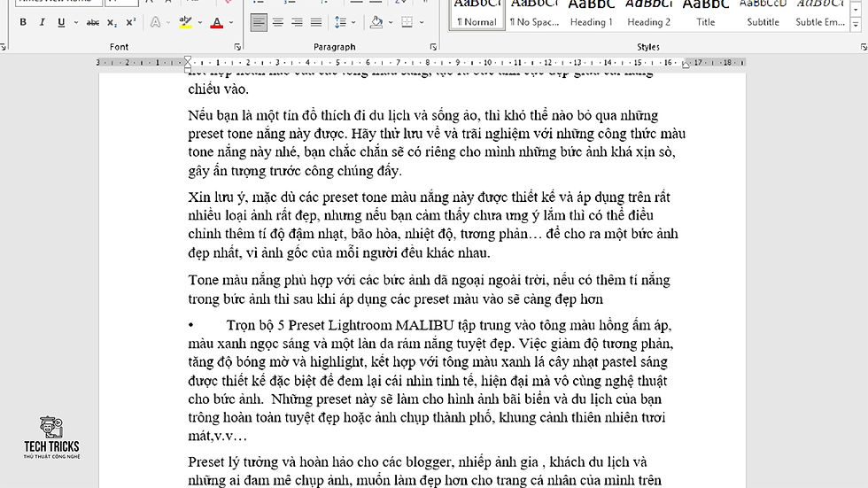Viewport: 868px width, 488px height.
Task: Open underline style dropdown arrow
Action: coord(76,22)
